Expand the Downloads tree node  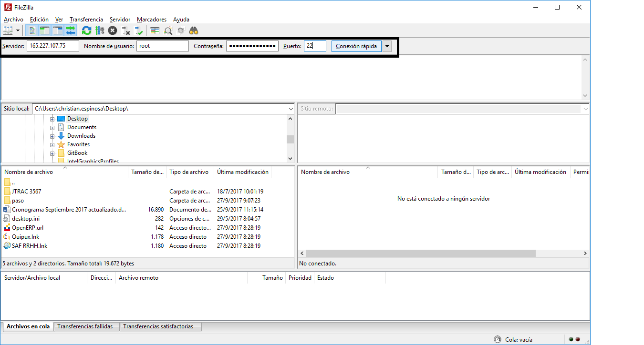pyautogui.click(x=52, y=136)
